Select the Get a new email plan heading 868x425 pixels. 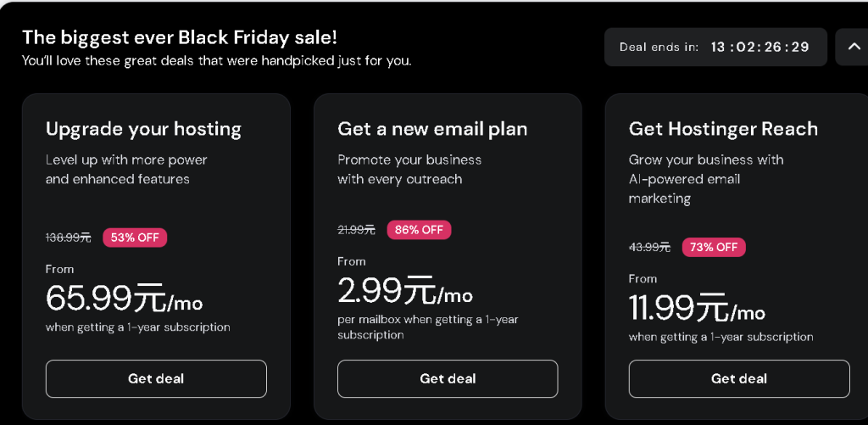click(x=432, y=129)
